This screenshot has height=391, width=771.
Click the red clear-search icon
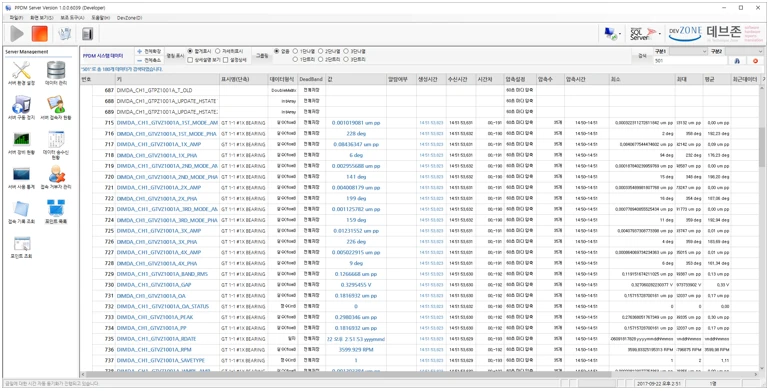point(756,61)
